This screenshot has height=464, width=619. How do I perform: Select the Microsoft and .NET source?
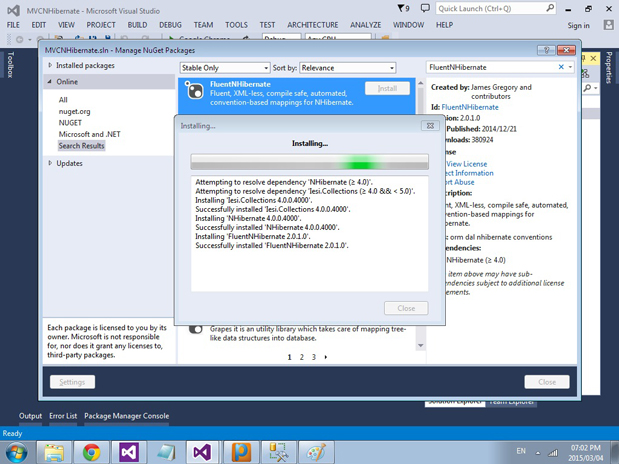[x=90, y=134]
